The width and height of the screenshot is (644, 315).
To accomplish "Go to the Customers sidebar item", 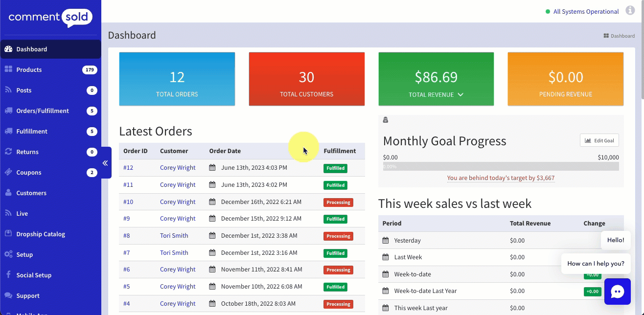I will [x=31, y=193].
